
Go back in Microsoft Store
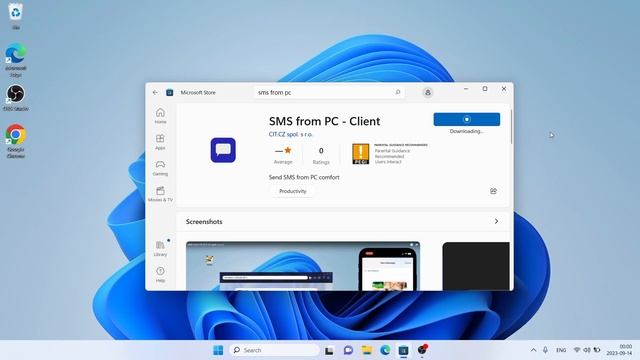click(x=155, y=93)
